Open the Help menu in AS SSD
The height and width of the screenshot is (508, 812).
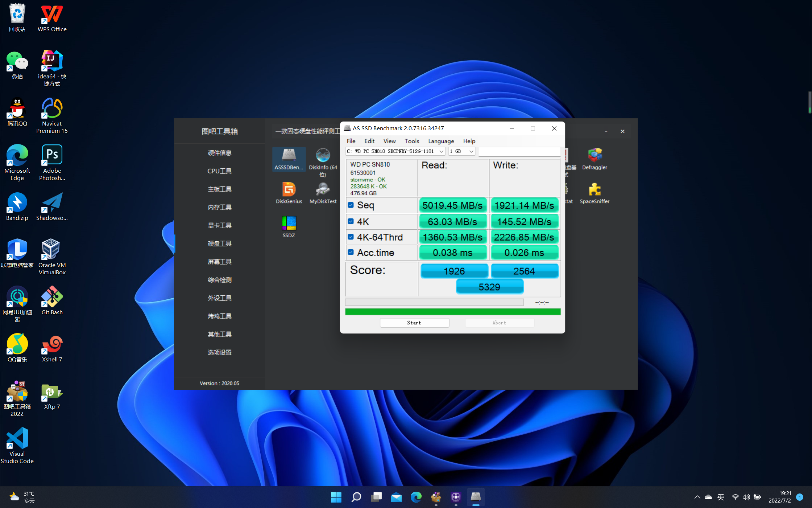pyautogui.click(x=469, y=141)
